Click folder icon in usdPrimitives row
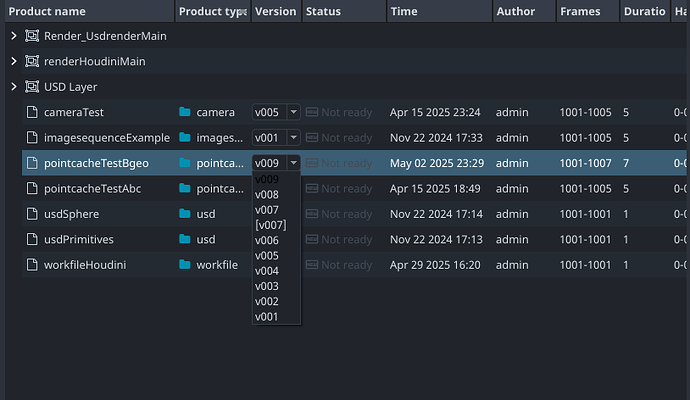This screenshot has height=400, width=690. (185, 239)
